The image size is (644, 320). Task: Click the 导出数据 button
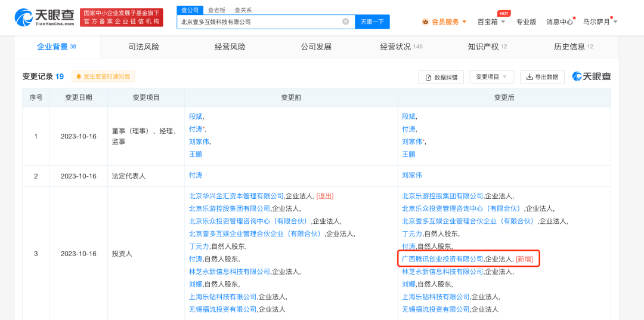pos(542,77)
